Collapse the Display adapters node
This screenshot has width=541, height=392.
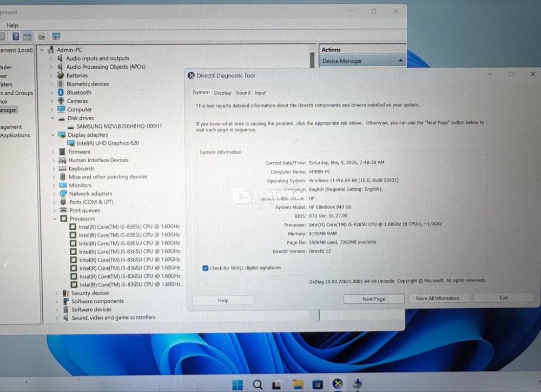click(x=53, y=135)
